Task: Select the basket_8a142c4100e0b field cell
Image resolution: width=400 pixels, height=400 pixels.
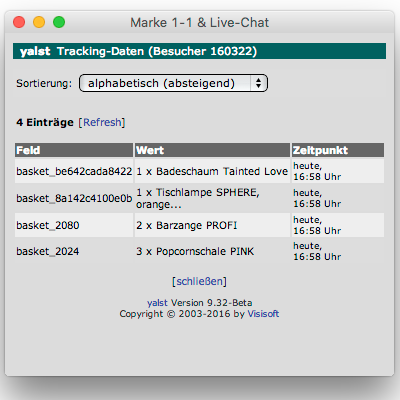Action: click(x=74, y=198)
